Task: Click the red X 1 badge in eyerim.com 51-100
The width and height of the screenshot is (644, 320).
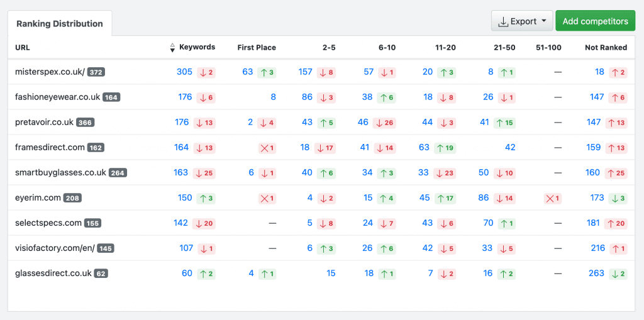Action: tap(552, 199)
